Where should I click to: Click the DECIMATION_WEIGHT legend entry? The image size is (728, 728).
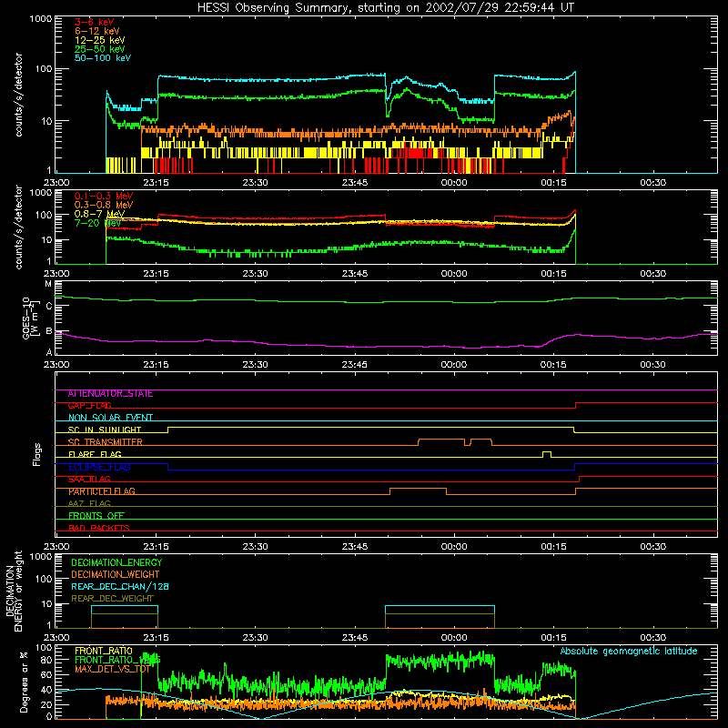pos(116,575)
